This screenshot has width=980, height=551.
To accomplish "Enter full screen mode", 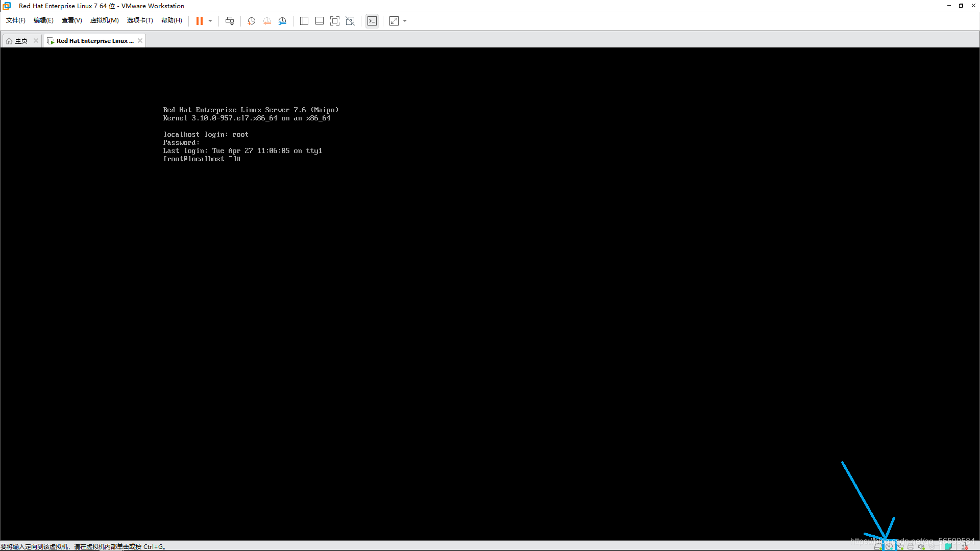I will 335,21.
